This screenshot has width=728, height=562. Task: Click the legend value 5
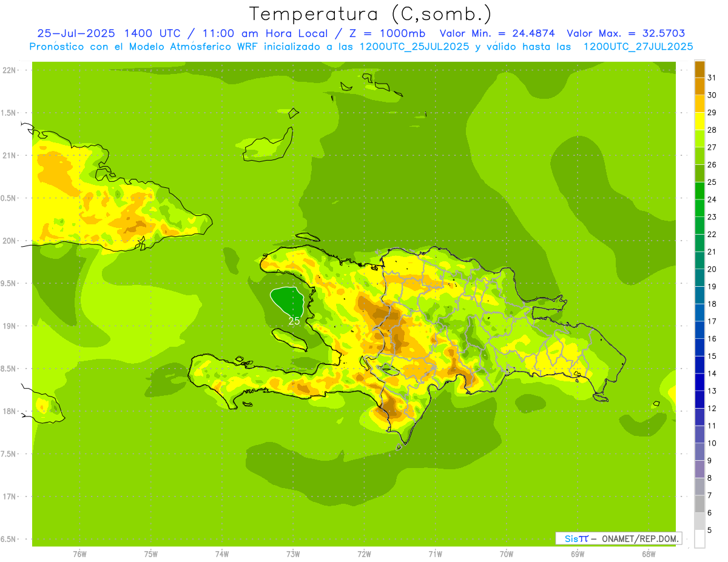(x=710, y=530)
